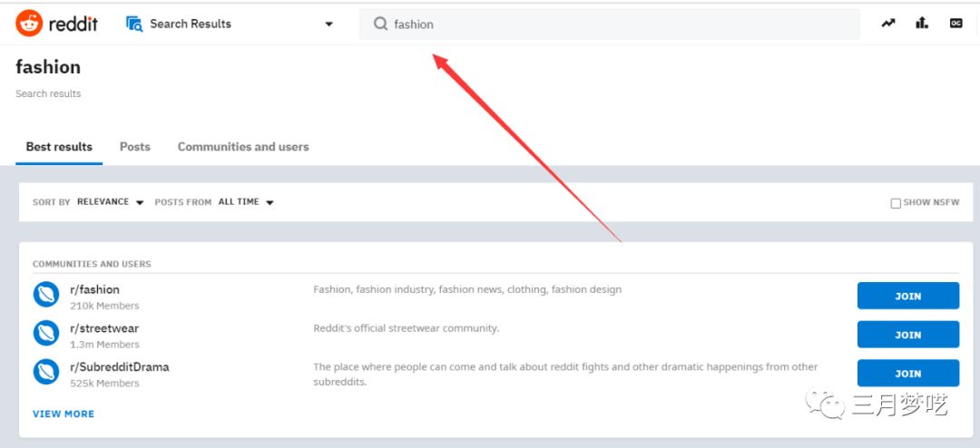This screenshot has height=448, width=980.
Task: Open the Original Content OC icon
Action: pos(955,24)
